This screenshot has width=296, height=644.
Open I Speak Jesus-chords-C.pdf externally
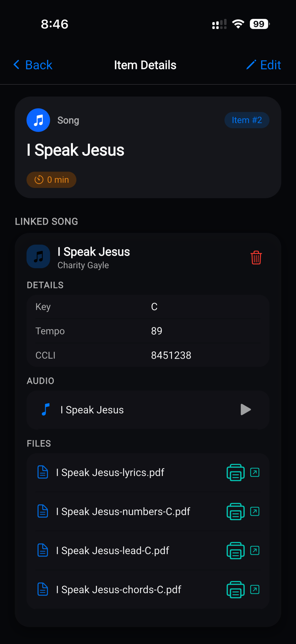255,589
